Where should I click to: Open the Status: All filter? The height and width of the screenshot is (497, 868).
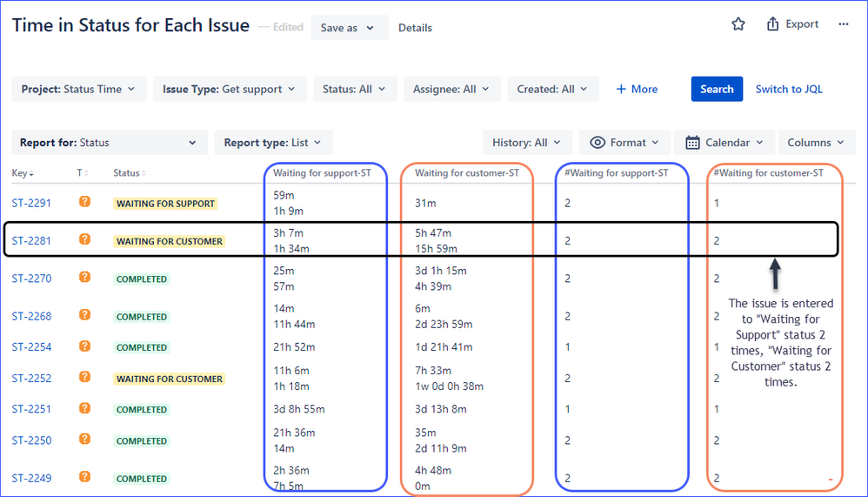pyautogui.click(x=355, y=89)
